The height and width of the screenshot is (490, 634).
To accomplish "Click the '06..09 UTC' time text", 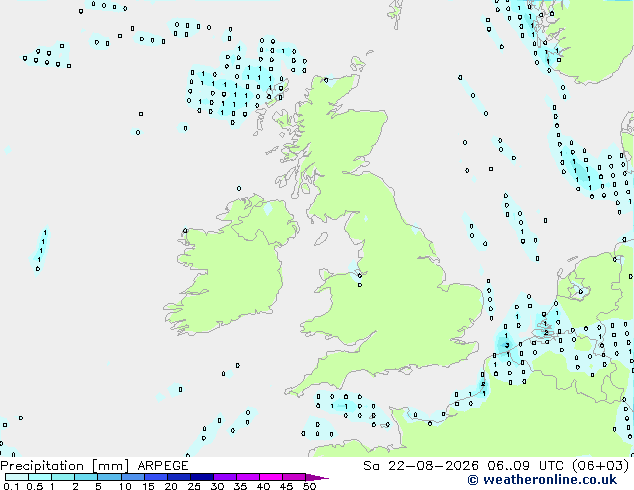I will click(526, 466).
